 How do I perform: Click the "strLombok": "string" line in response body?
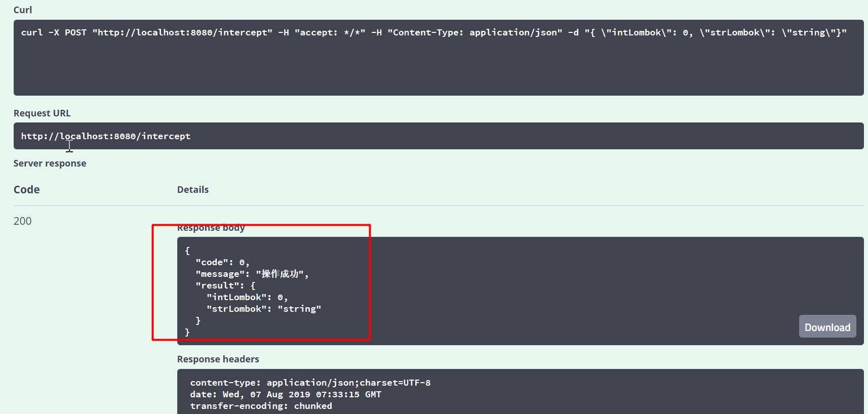[x=264, y=309]
